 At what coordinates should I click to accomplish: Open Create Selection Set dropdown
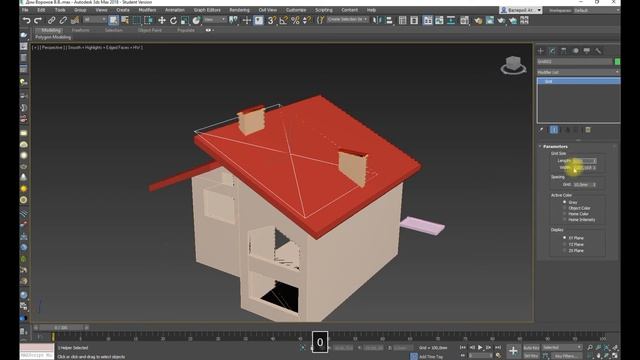pyautogui.click(x=348, y=20)
